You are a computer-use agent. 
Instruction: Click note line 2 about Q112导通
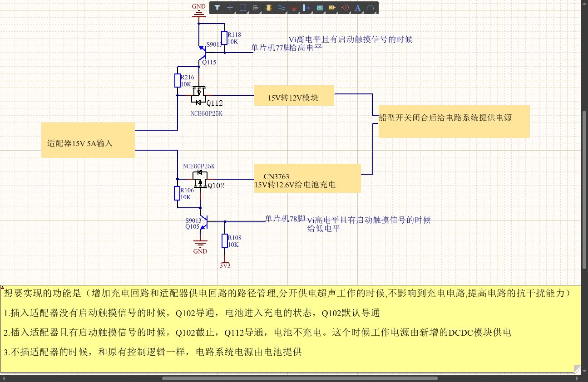[x=257, y=333]
